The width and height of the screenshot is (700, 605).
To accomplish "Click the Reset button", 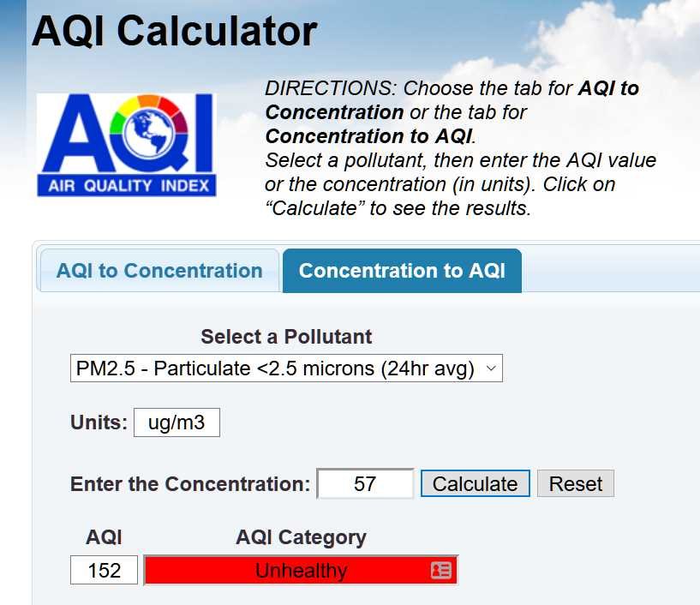I will point(576,483).
